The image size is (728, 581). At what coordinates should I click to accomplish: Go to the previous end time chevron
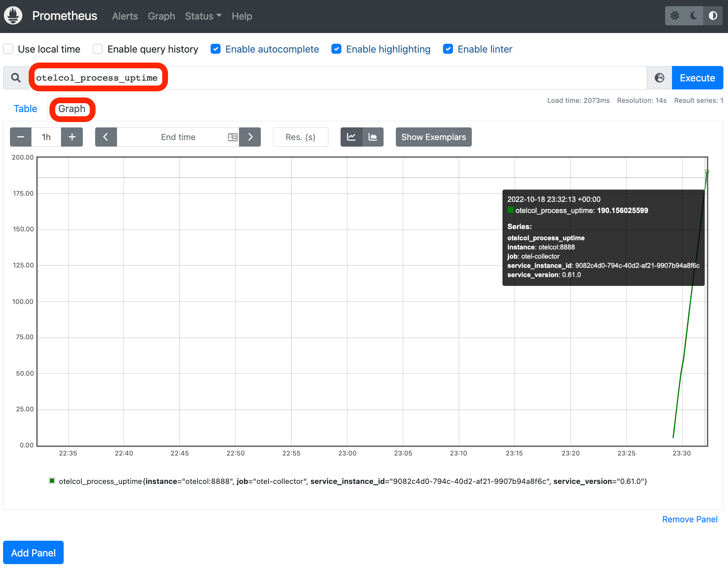point(106,137)
